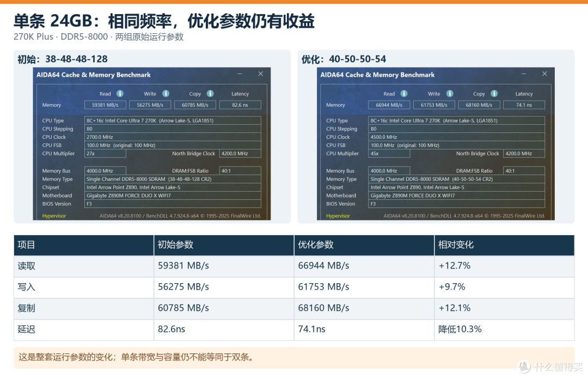Viewport: 588px width, 379px height.
Task: Click the 27x CPU Multiplier field
Action: pyautogui.click(x=105, y=154)
